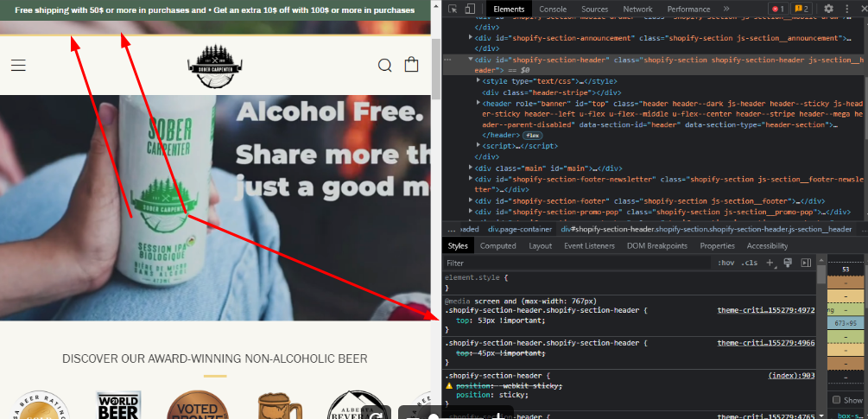The image size is (868, 419).
Task: Click the ellipsis beside the selected header node
Action: (x=447, y=60)
